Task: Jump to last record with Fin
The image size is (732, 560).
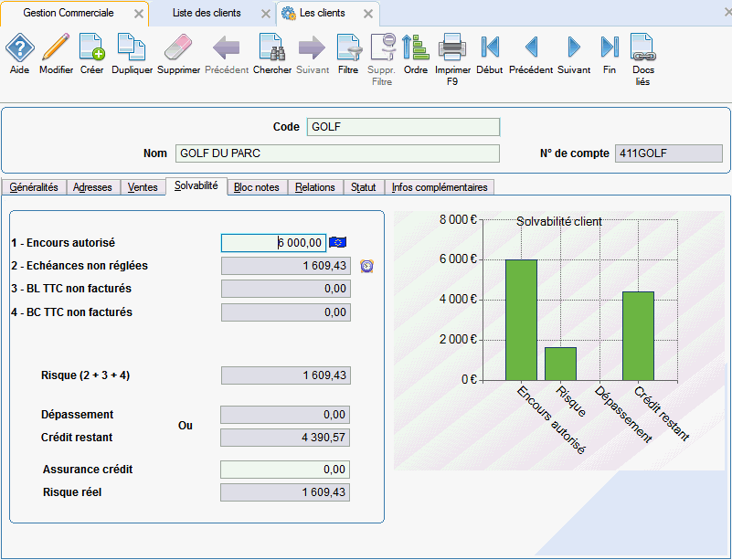Action: tap(610, 48)
